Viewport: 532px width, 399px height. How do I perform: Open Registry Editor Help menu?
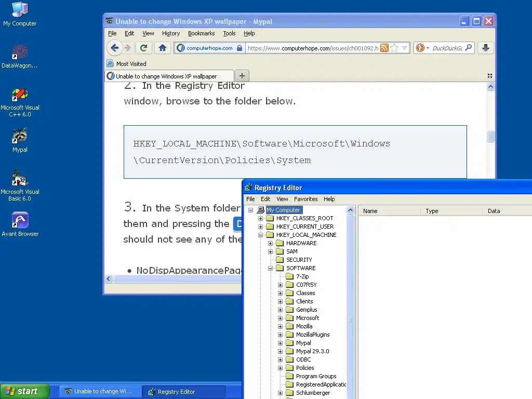coord(329,199)
